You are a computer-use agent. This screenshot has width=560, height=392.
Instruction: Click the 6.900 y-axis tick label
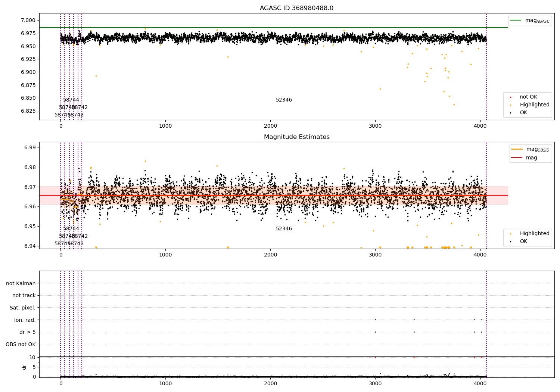[x=28, y=72]
